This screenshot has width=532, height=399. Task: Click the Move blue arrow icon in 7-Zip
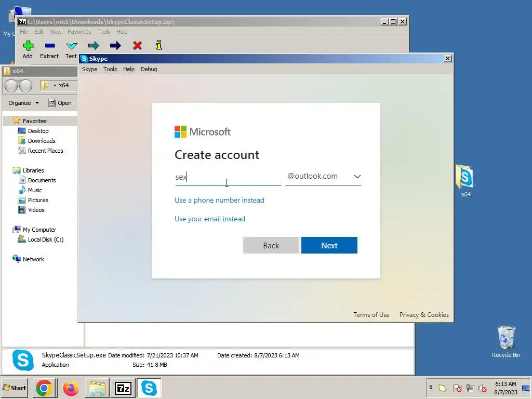(x=115, y=46)
